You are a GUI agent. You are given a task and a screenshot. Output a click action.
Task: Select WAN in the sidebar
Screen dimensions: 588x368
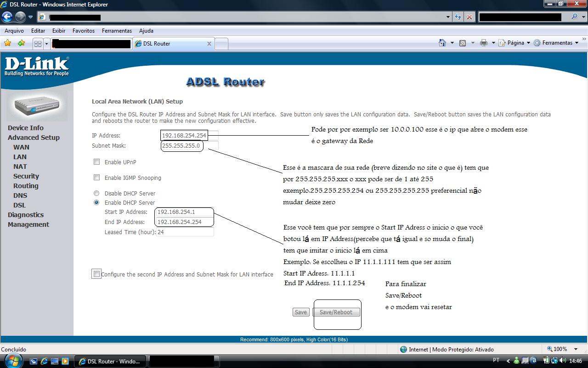(21, 147)
